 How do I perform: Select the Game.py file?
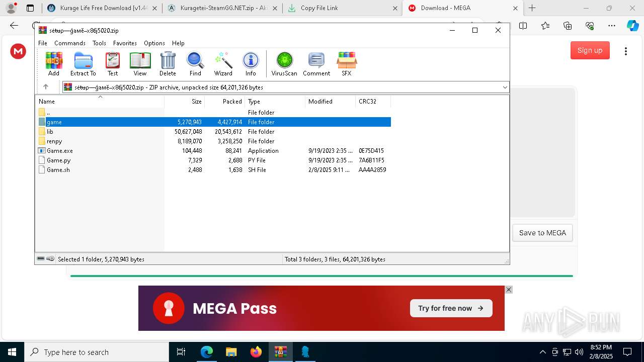pyautogui.click(x=213, y=160)
